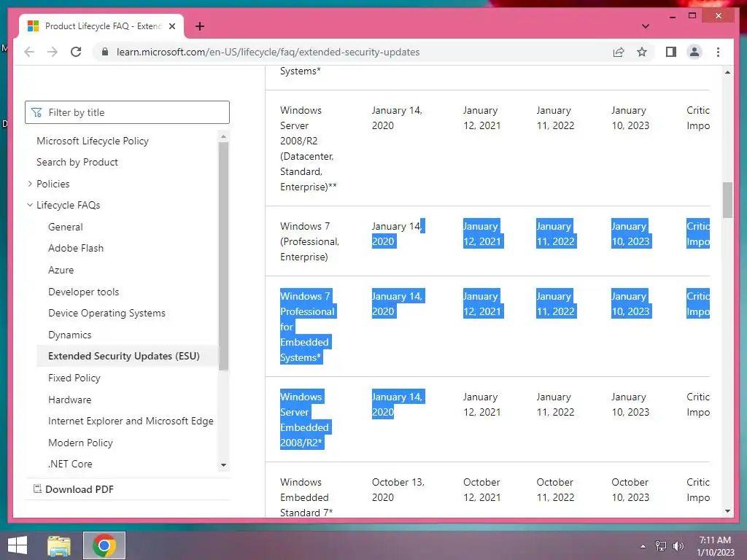Screen dimensions: 747x560
Task: Click the page scroll down arrow
Action: [727, 511]
